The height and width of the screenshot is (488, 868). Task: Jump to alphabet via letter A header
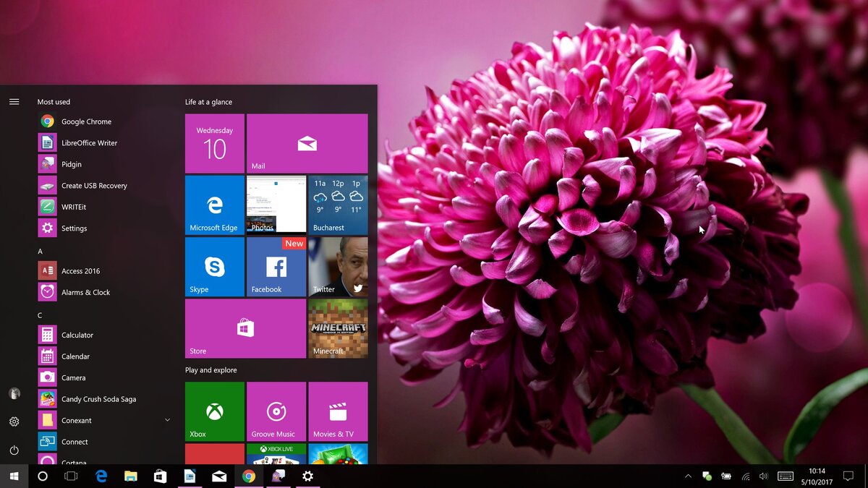41,251
